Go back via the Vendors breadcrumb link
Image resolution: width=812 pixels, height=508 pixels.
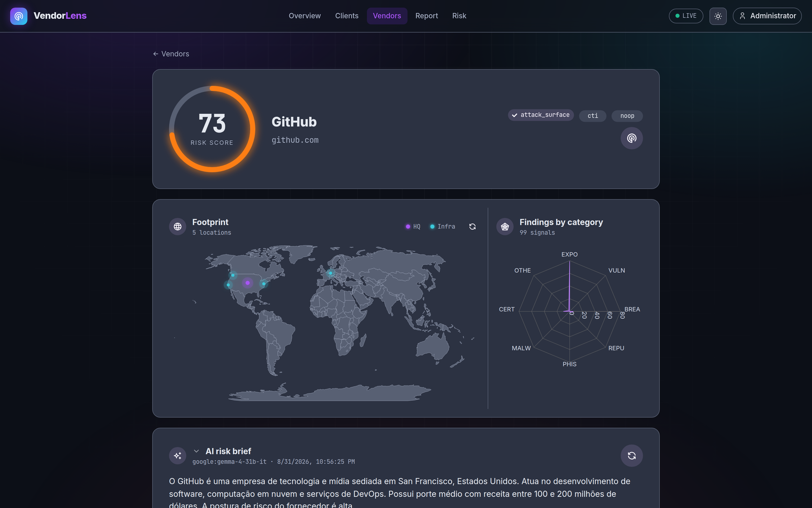click(x=171, y=54)
